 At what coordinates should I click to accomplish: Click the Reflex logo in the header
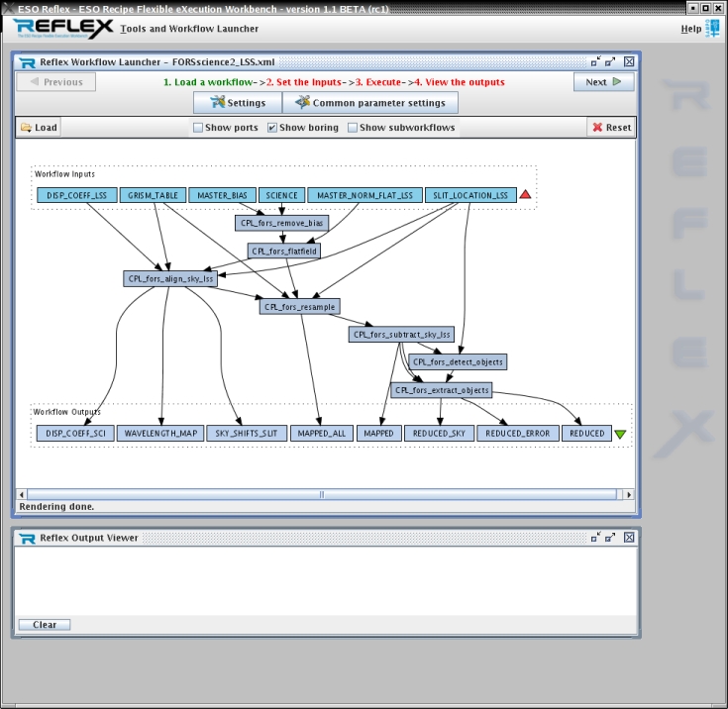tap(62, 29)
